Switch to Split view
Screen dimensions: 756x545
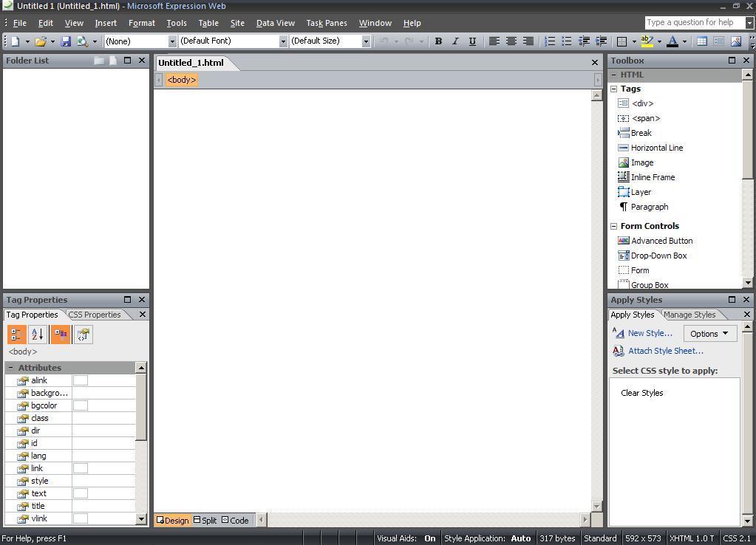(x=205, y=521)
